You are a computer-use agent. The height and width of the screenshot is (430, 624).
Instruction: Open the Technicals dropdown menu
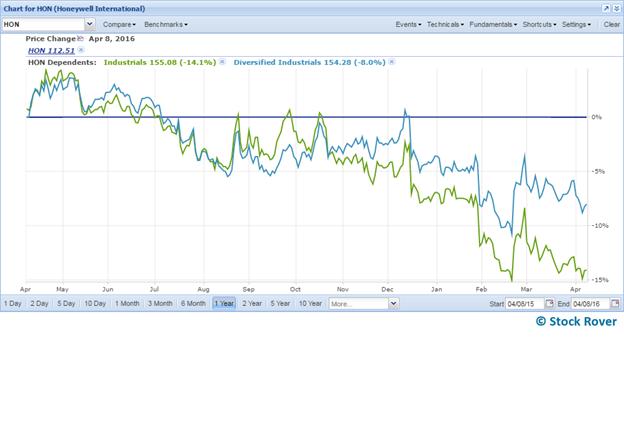(445, 24)
